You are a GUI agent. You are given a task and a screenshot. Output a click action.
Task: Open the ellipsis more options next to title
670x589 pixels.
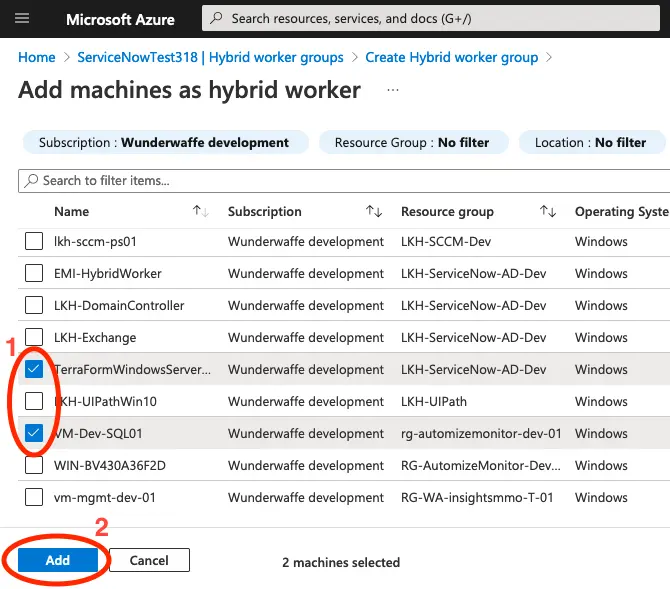(x=393, y=90)
